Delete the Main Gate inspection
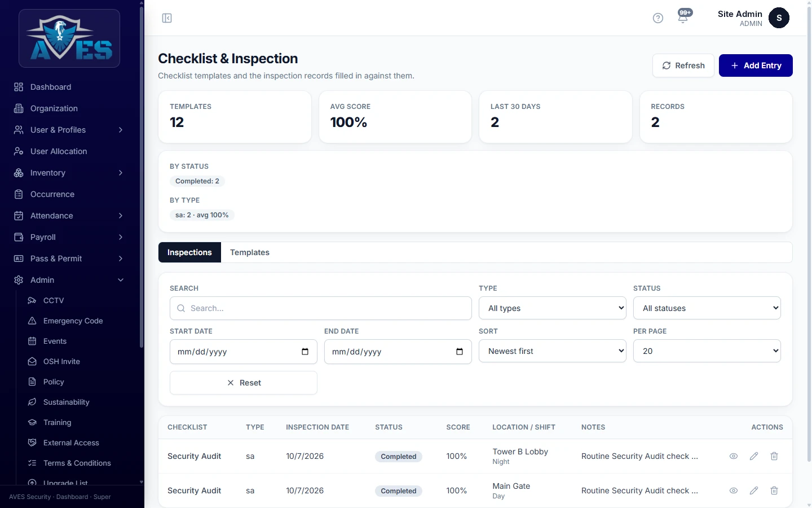 click(774, 491)
